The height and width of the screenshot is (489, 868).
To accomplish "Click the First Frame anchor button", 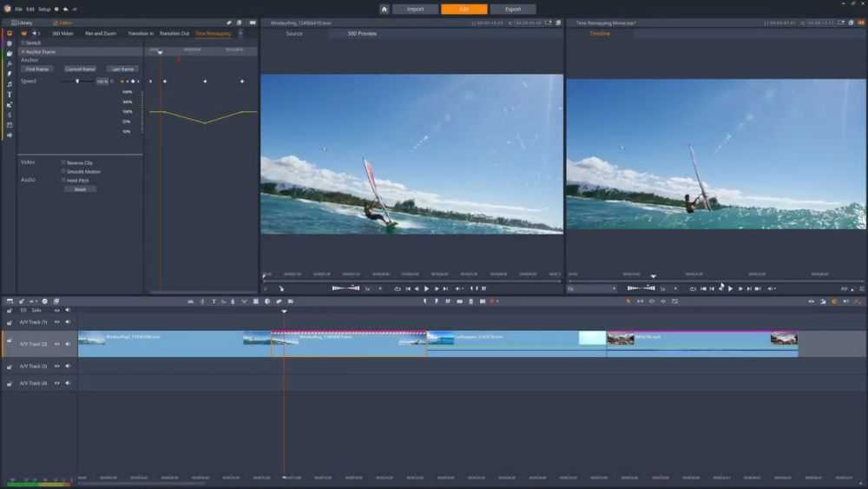I will [37, 69].
